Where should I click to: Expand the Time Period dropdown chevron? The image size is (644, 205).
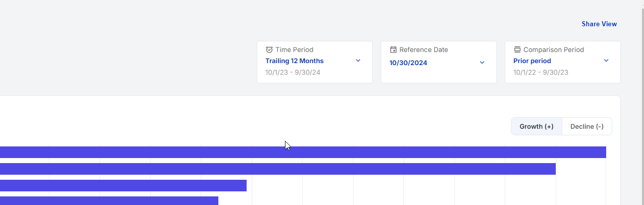pyautogui.click(x=358, y=61)
